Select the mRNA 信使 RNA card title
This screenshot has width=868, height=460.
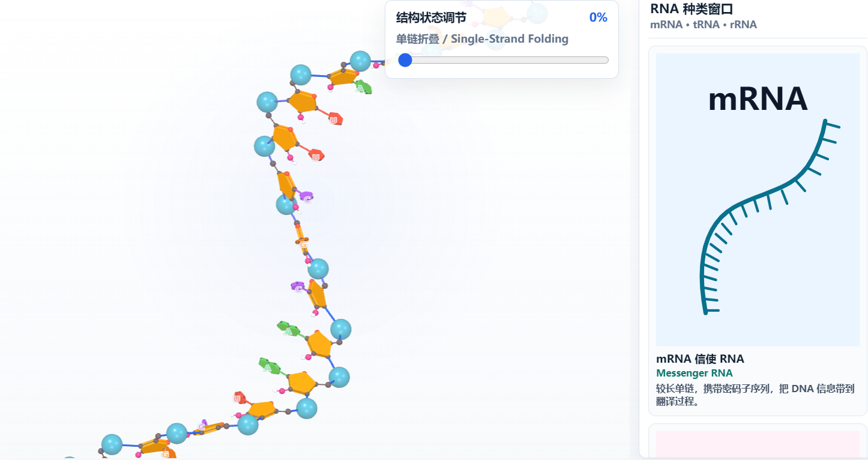700,359
